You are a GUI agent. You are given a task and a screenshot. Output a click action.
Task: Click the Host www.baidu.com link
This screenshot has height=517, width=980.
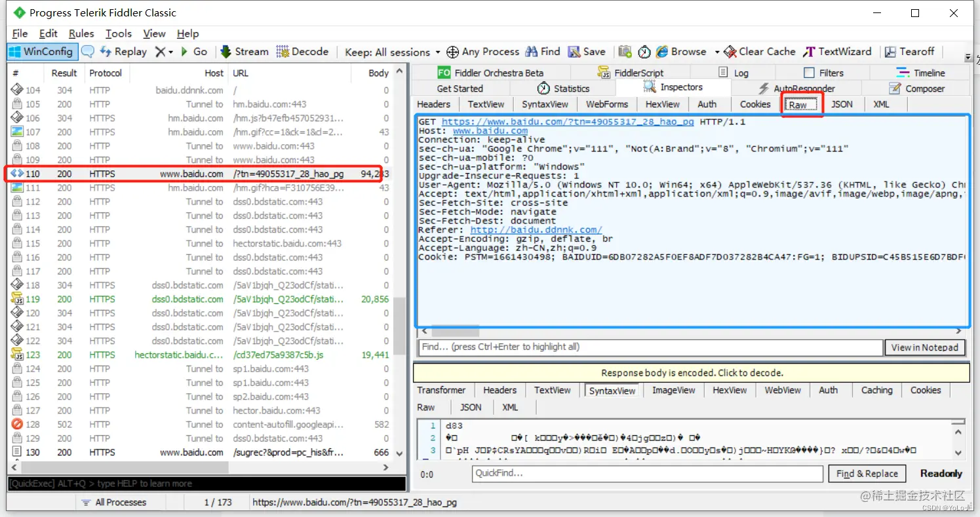tap(490, 131)
